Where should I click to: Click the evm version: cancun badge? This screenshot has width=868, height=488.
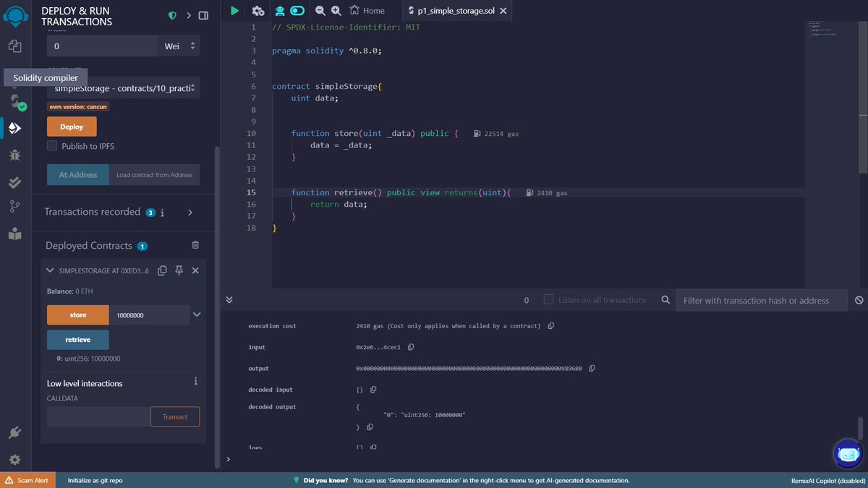78,107
